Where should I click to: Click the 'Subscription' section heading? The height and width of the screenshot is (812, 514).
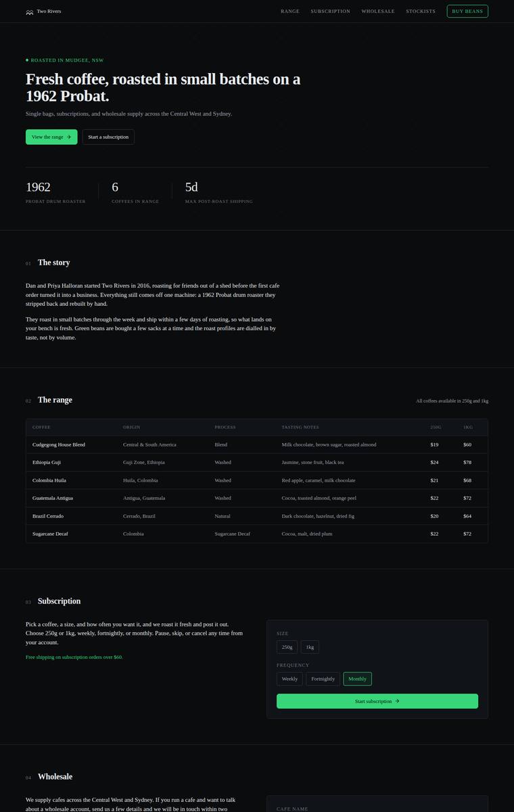point(59,601)
